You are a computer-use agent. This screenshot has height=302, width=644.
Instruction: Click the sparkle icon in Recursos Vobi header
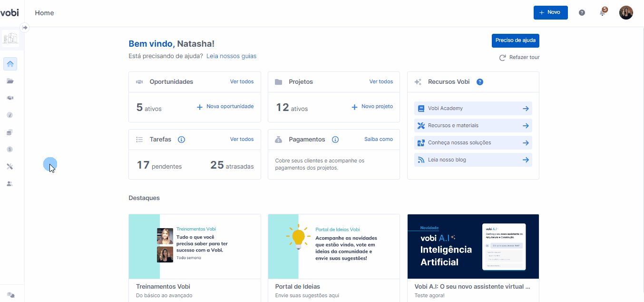[418, 82]
